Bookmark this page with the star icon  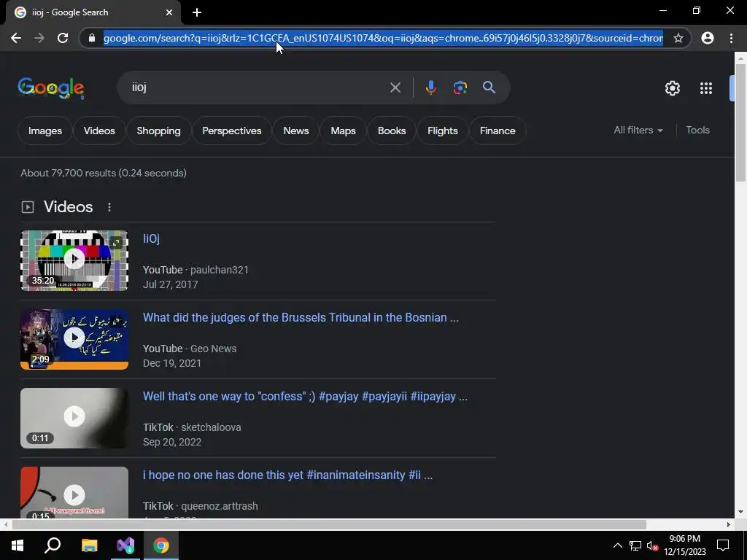pyautogui.click(x=678, y=38)
